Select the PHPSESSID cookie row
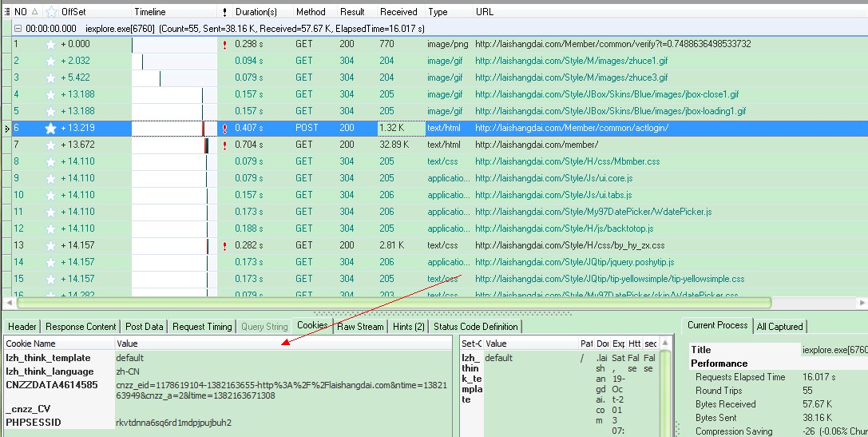Screen dimensions: 868x437 [x=228, y=423]
